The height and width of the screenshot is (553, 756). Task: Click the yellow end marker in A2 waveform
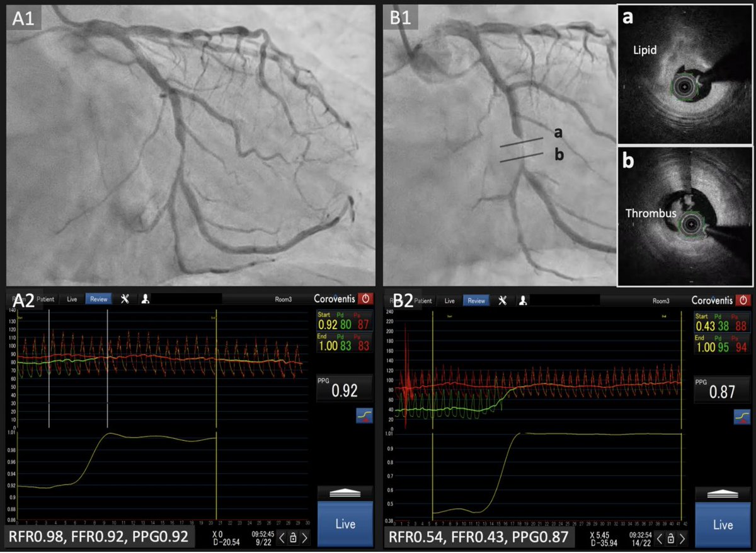pyautogui.click(x=216, y=414)
